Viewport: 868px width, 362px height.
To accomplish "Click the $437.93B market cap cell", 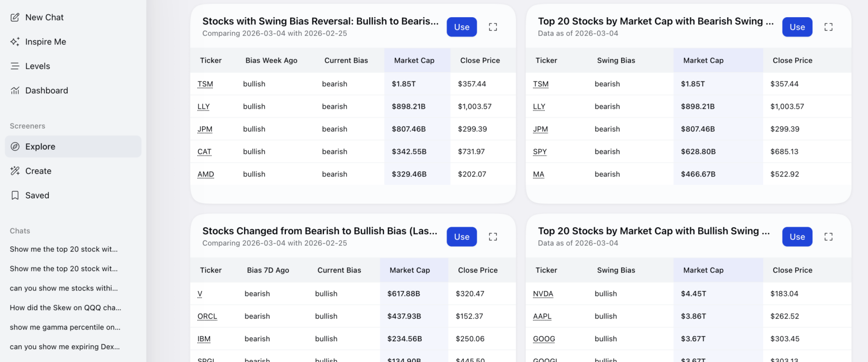I will (x=414, y=316).
